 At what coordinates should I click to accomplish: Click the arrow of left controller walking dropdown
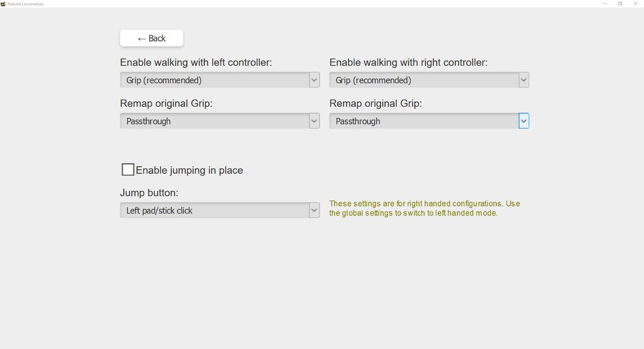[x=314, y=80]
